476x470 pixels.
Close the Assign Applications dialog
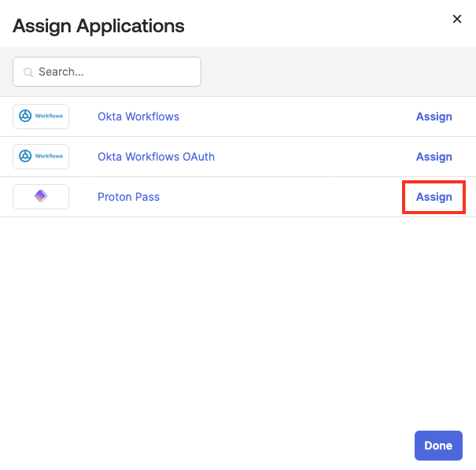click(456, 19)
